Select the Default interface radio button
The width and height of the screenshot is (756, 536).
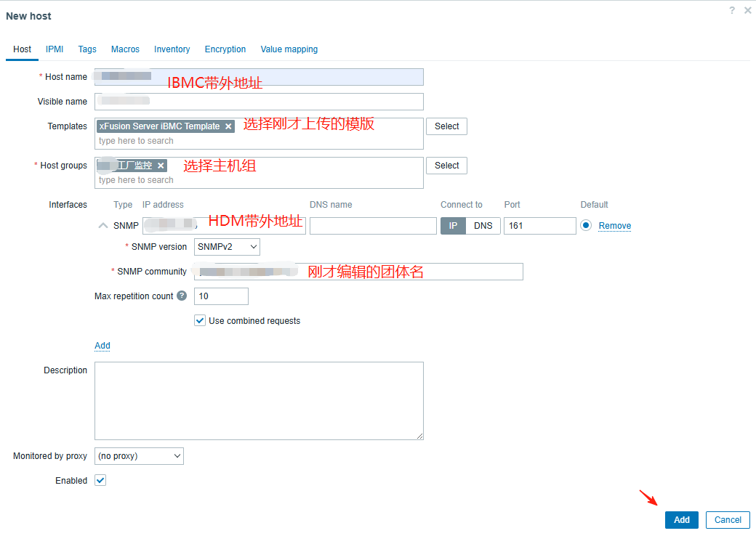[586, 226]
